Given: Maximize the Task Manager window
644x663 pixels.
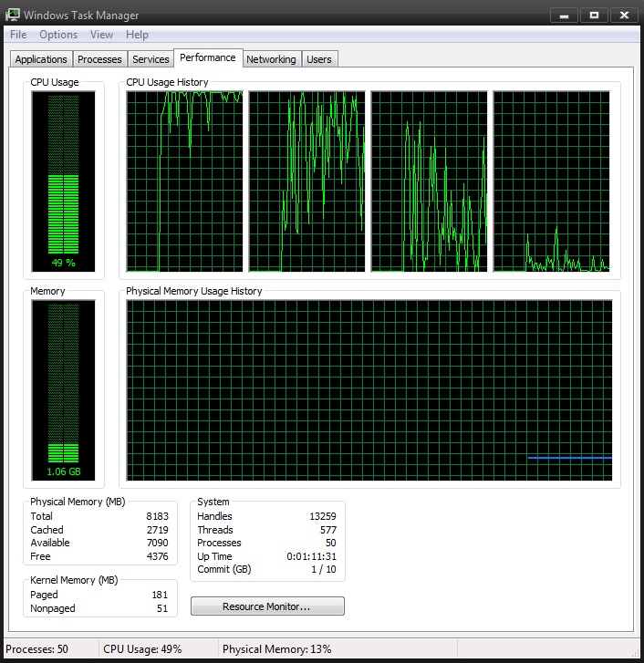Looking at the screenshot, I should coord(594,16).
